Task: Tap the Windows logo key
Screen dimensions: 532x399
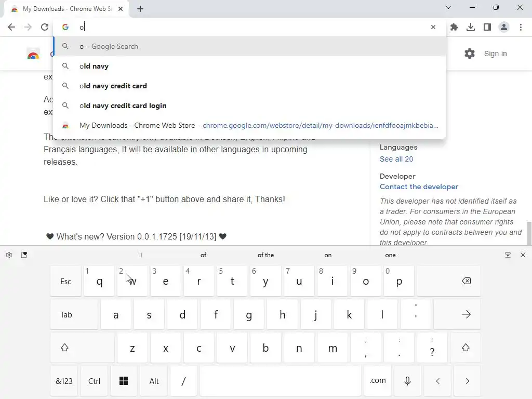Action: pos(124,381)
